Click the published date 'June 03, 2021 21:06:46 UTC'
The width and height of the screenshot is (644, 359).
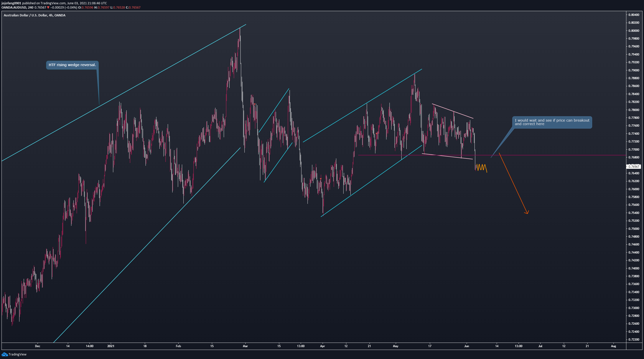(87, 3)
